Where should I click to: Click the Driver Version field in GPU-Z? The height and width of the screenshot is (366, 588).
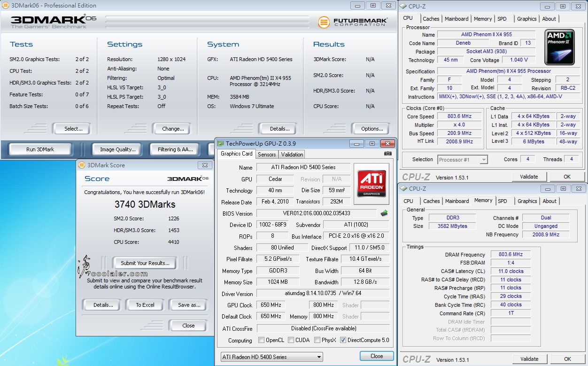pyautogui.click(x=323, y=294)
